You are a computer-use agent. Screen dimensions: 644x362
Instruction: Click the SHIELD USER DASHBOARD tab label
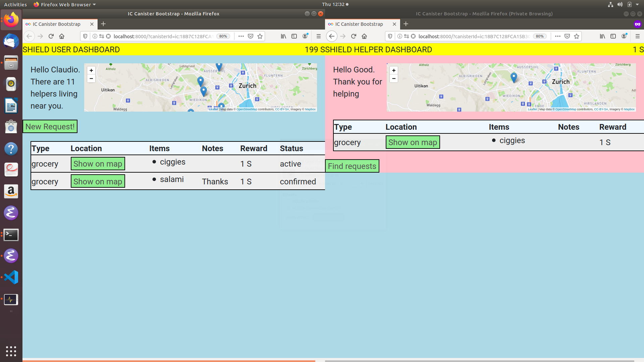coord(71,49)
